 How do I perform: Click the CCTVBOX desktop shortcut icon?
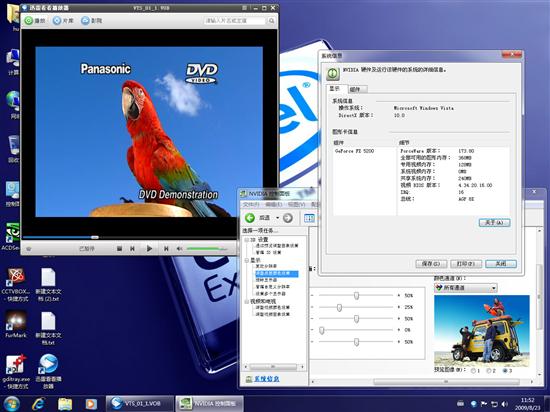(x=16, y=276)
